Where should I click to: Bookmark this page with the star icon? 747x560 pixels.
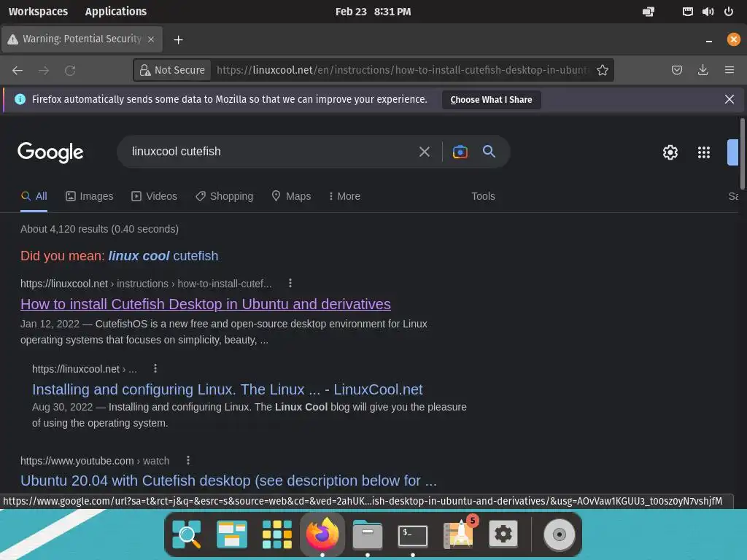click(602, 70)
